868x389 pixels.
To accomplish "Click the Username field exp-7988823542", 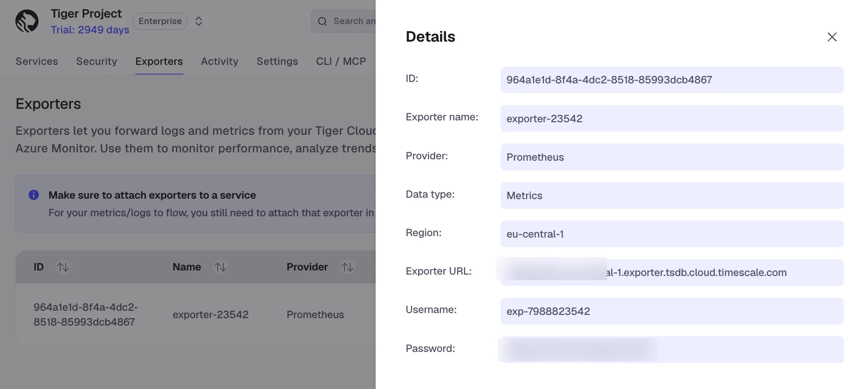I will pos(672,311).
